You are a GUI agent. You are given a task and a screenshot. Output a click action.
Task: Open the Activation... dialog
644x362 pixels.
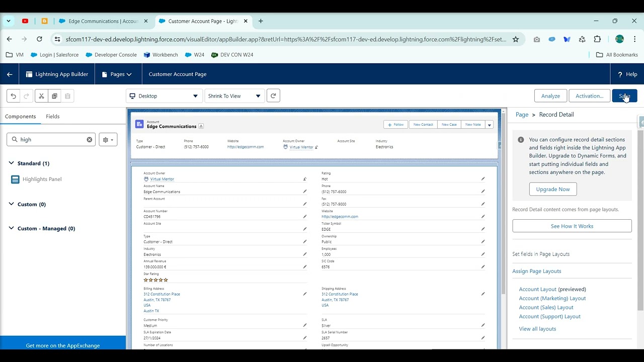pos(589,96)
